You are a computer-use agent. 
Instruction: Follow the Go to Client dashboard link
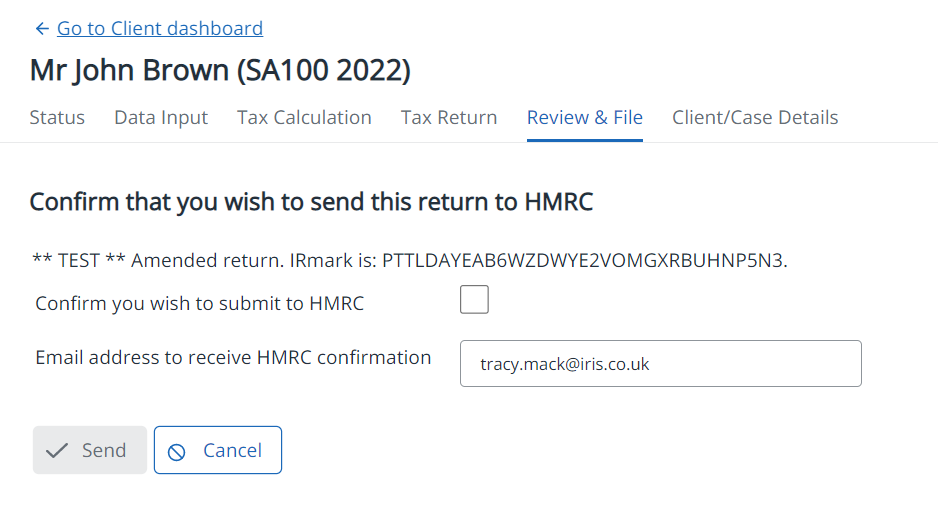pyautogui.click(x=160, y=29)
